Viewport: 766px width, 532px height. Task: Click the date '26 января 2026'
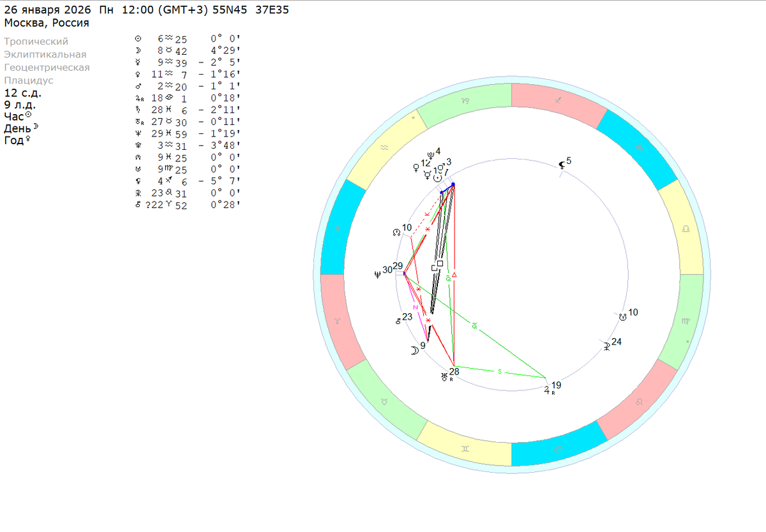point(48,11)
